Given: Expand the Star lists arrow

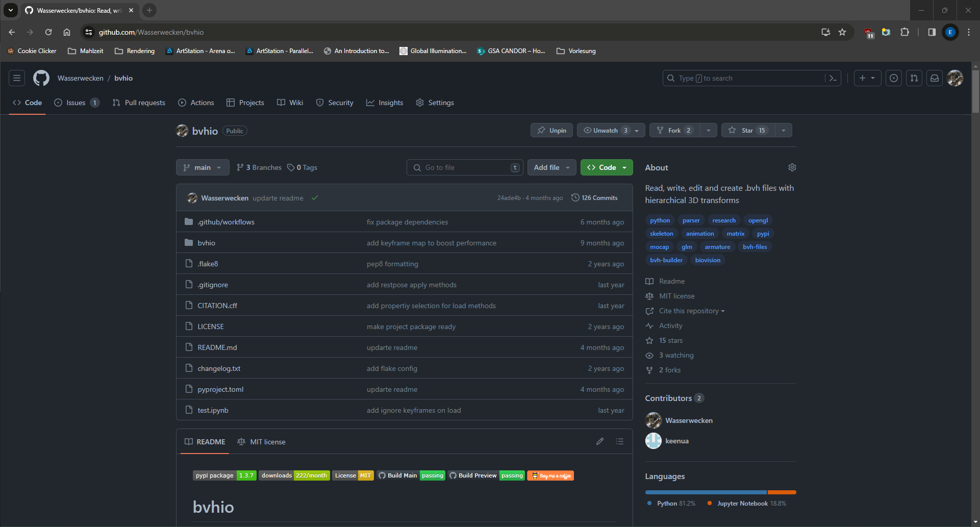Looking at the screenshot, I should click(x=784, y=131).
